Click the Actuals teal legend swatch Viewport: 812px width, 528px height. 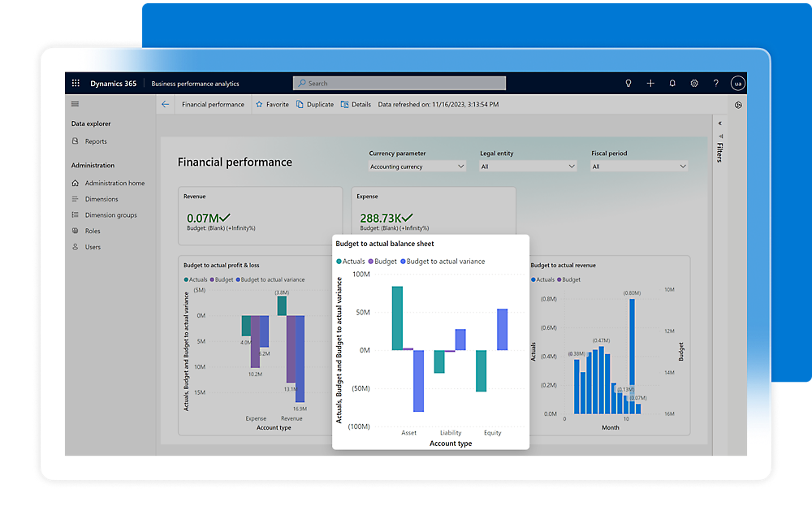pyautogui.click(x=339, y=262)
